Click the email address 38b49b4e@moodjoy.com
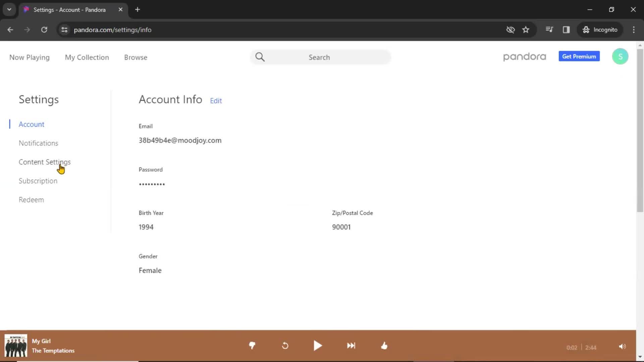The width and height of the screenshot is (644, 362). [180, 140]
